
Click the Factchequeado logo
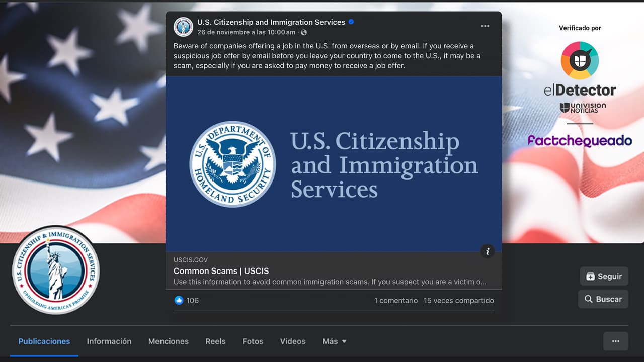click(580, 140)
